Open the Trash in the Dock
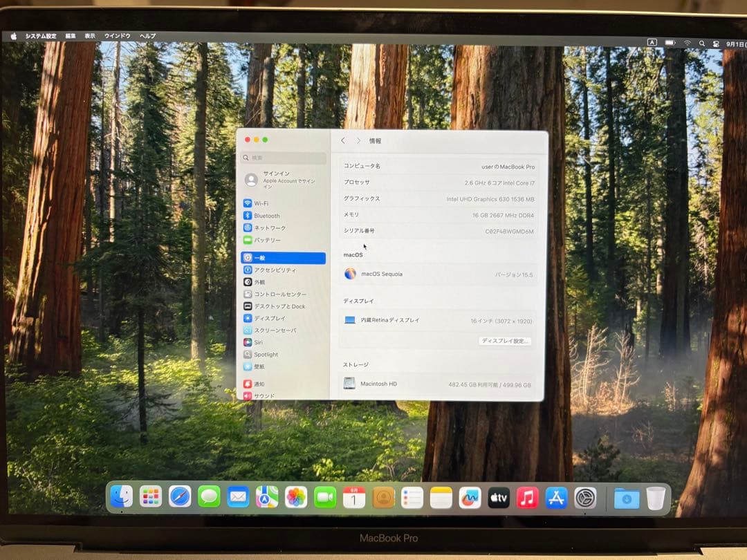 (x=656, y=498)
